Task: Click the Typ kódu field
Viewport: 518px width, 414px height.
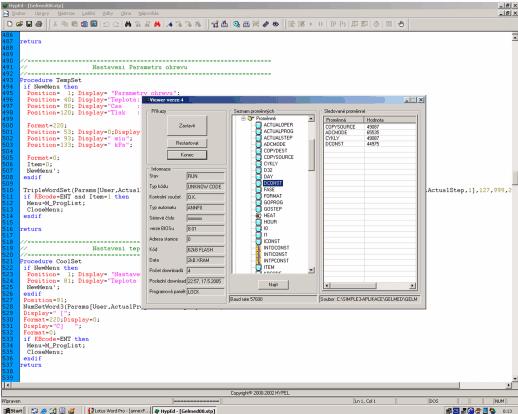Action: [205, 187]
